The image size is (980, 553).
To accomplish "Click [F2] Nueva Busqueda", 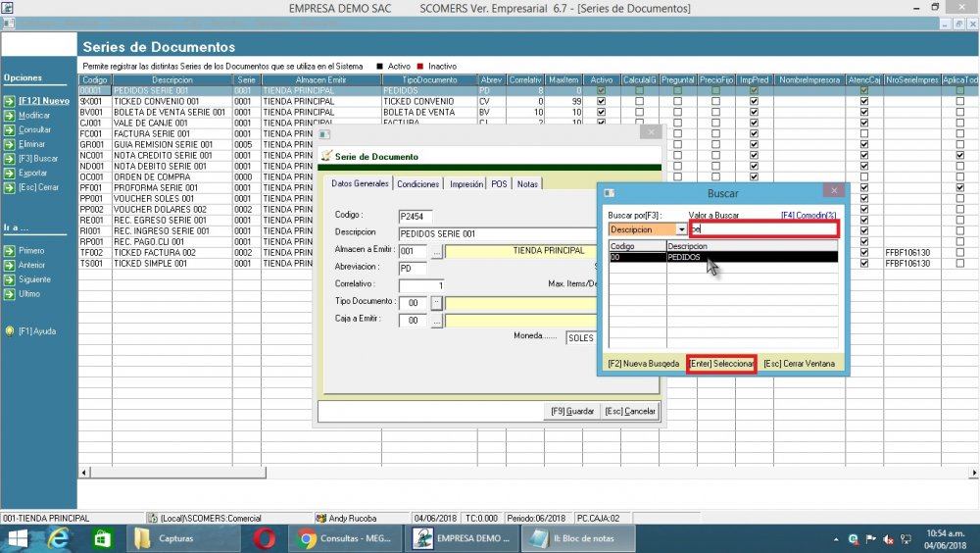I will pos(643,364).
